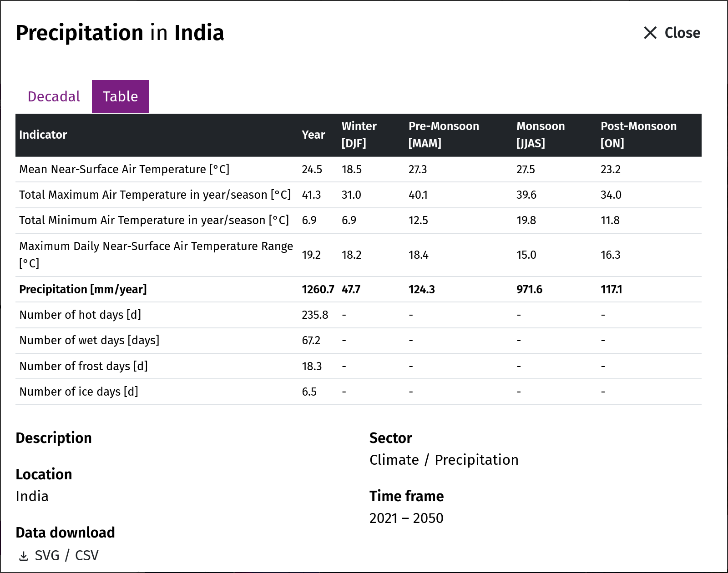The width and height of the screenshot is (728, 573).
Task: Click the X icon beside Close
Action: pyautogui.click(x=650, y=33)
